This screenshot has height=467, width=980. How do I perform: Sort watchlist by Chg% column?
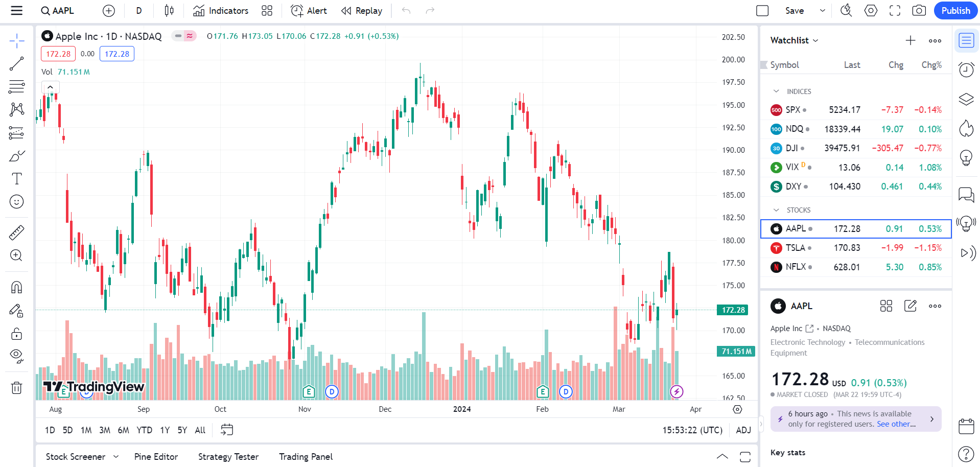(x=931, y=65)
